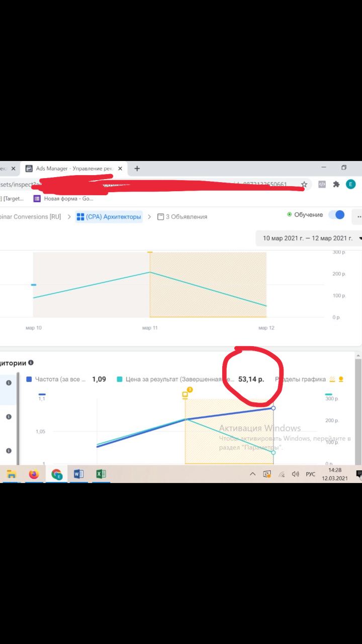The width and height of the screenshot is (362, 644).
Task: Select the Частота metric legend
Action: tap(60, 379)
